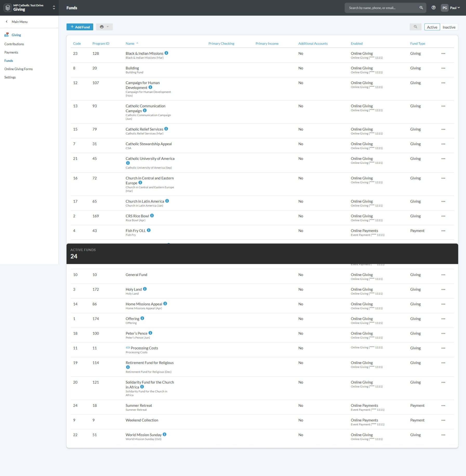Sort by the Program ID column header
Image resolution: width=466 pixels, height=476 pixels.
pos(101,44)
